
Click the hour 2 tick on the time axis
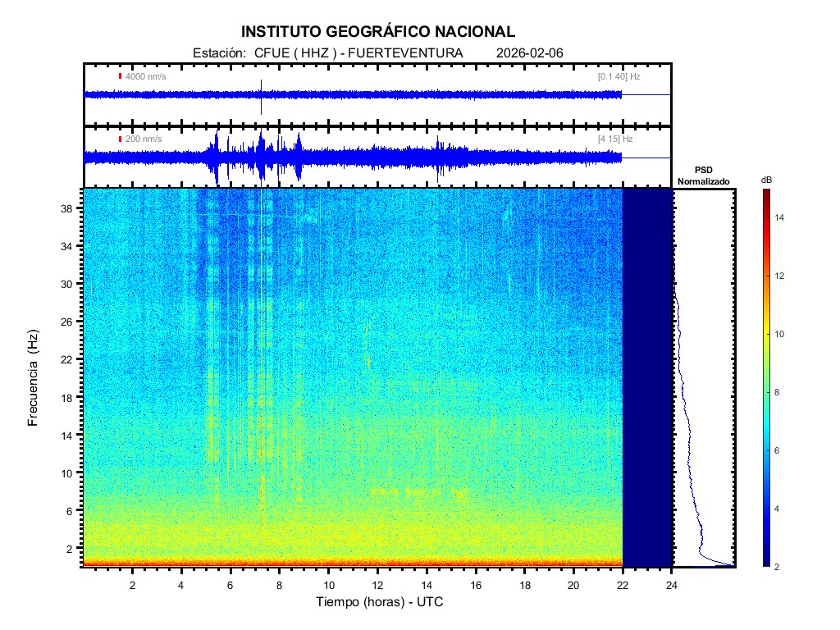[x=133, y=585]
